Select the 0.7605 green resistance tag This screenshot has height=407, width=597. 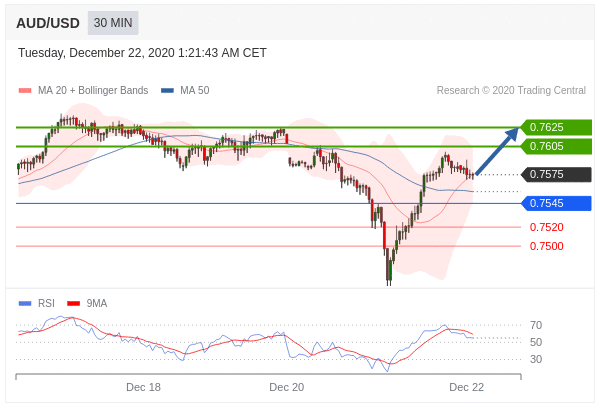point(556,146)
